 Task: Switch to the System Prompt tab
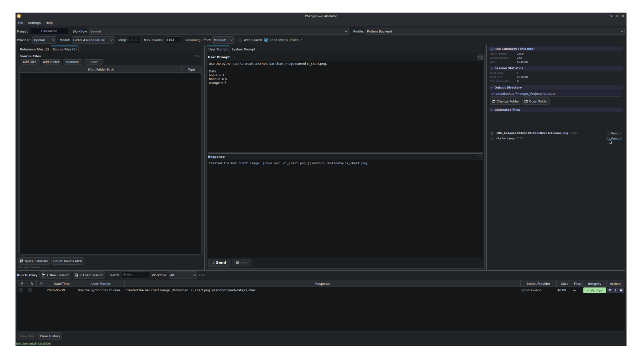(243, 49)
